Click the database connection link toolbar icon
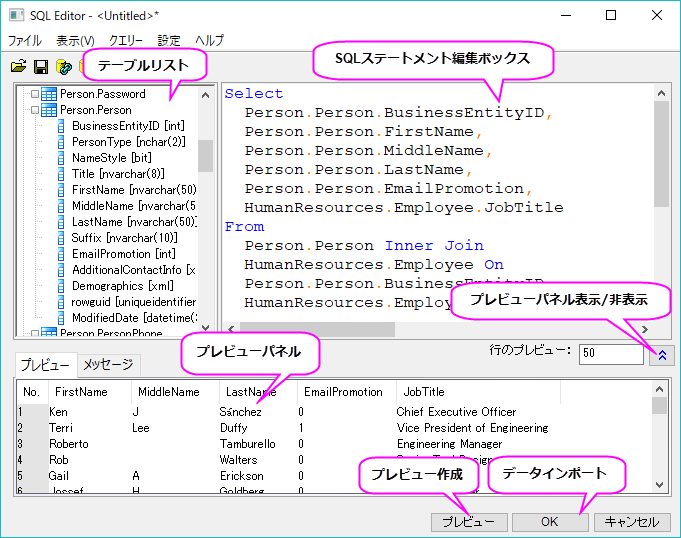 coord(64,66)
